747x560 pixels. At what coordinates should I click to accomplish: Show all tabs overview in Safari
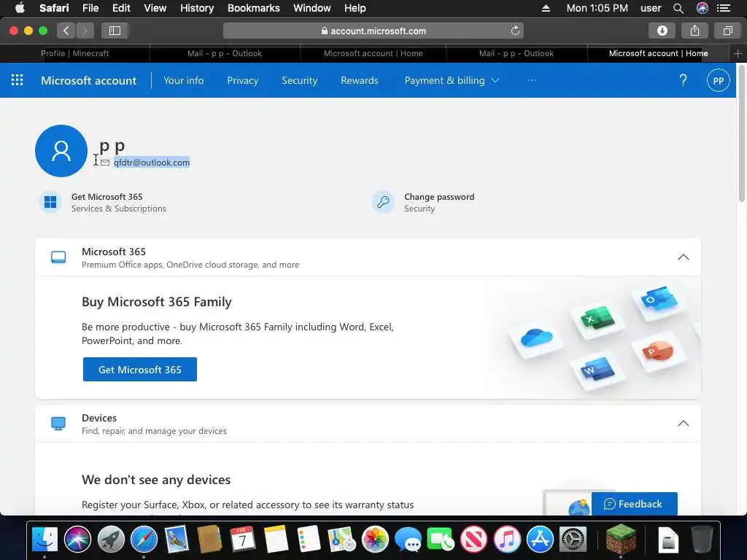[727, 31]
